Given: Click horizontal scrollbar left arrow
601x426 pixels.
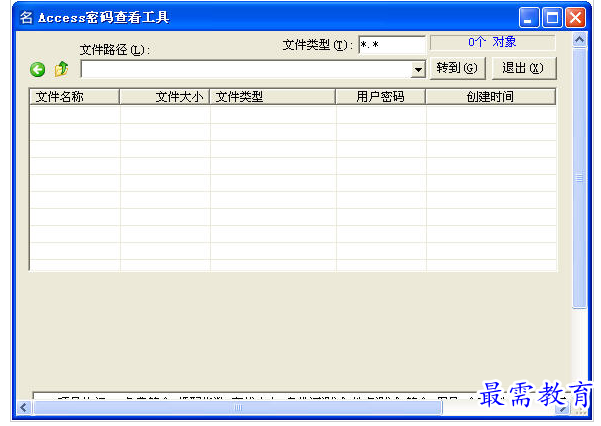Looking at the screenshot, I should [24, 407].
